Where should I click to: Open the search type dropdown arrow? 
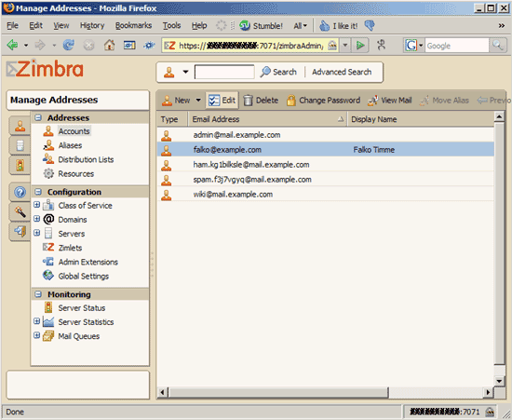[185, 72]
